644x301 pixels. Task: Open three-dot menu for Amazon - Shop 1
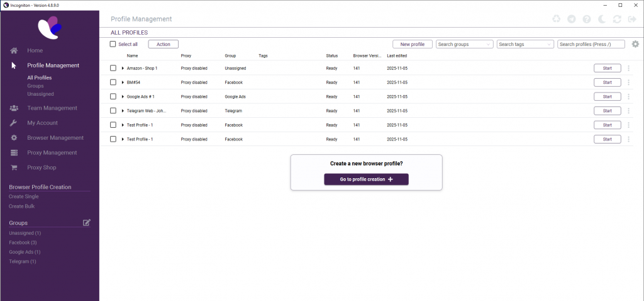pos(628,68)
